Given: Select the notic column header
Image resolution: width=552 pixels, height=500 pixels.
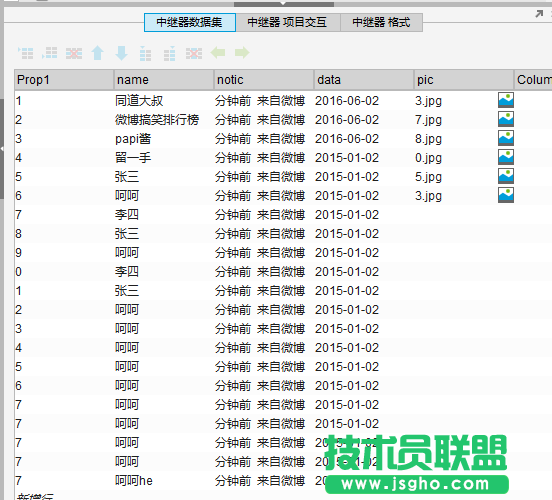Looking at the screenshot, I should (264, 80).
